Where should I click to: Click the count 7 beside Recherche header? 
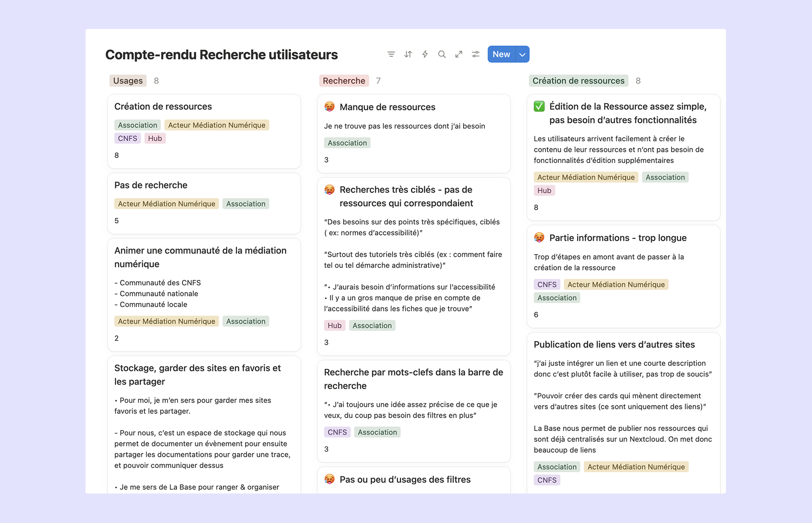click(378, 81)
